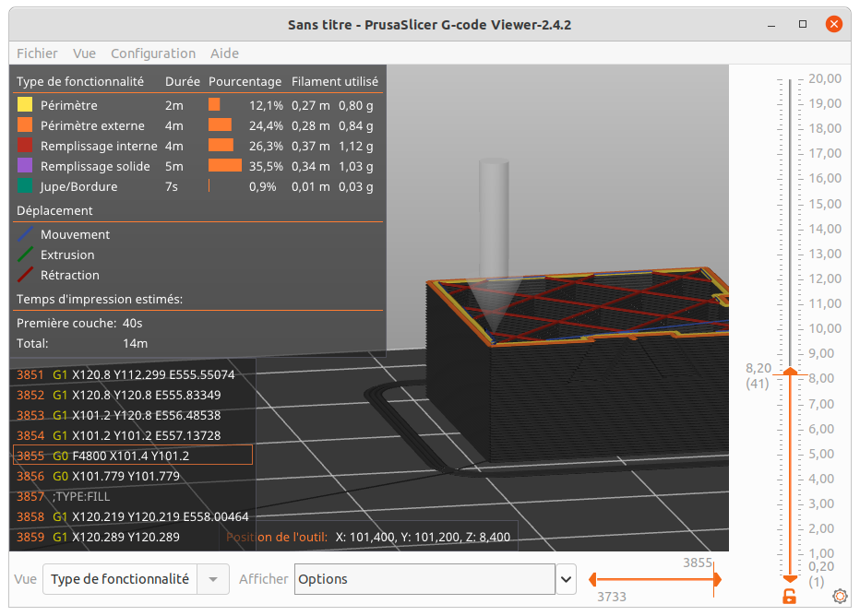This screenshot has width=860, height=616.
Task: Click the Filament utilisé column header
Action: [x=335, y=82]
